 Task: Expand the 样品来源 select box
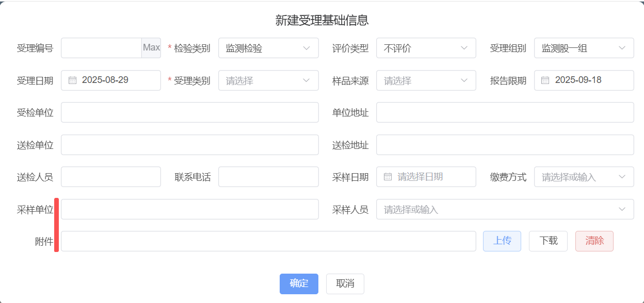pos(426,80)
